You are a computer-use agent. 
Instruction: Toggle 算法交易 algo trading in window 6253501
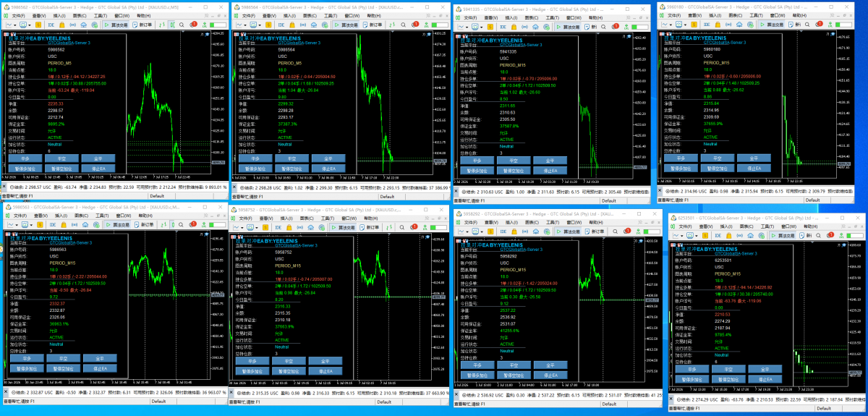coord(783,236)
